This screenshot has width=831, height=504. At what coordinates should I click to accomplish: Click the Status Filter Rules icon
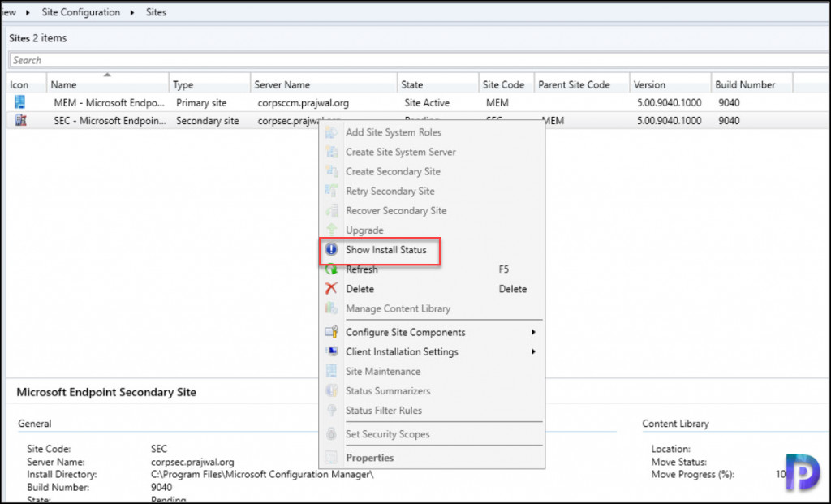tap(331, 411)
